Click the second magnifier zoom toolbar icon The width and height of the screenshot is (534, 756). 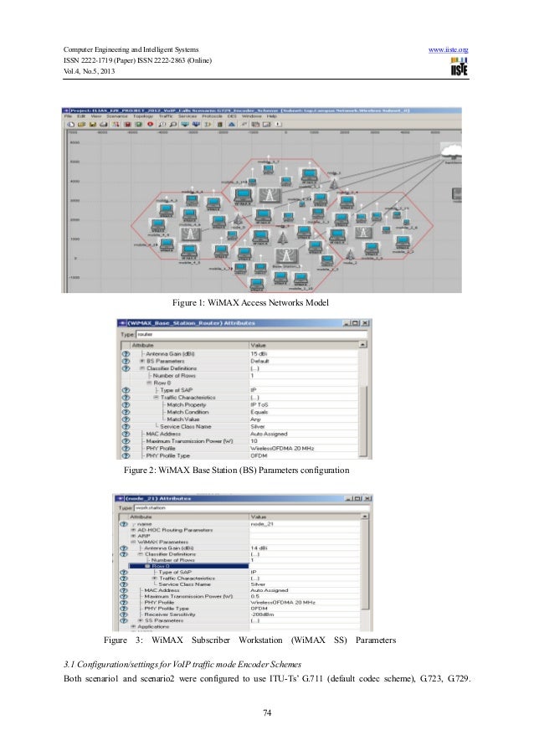(173, 125)
